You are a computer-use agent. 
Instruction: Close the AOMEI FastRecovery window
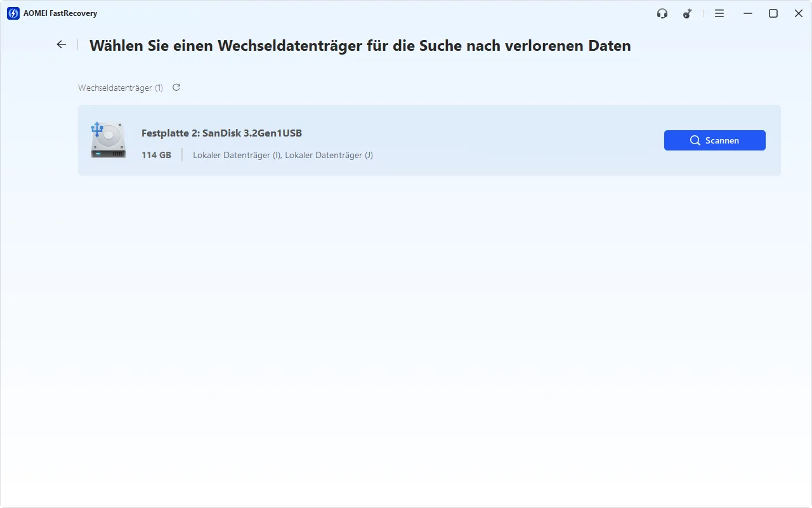point(799,13)
